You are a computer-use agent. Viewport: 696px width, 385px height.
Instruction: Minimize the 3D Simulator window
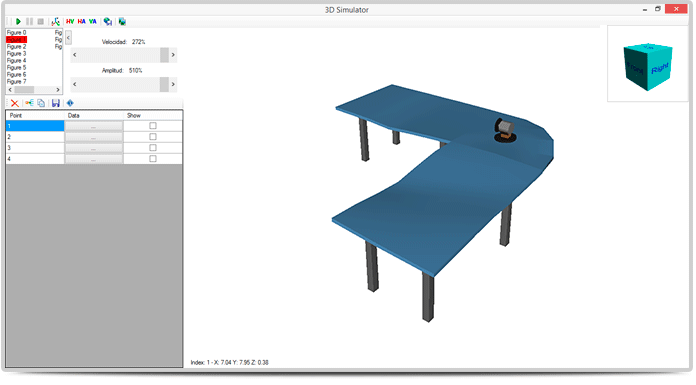[645, 9]
